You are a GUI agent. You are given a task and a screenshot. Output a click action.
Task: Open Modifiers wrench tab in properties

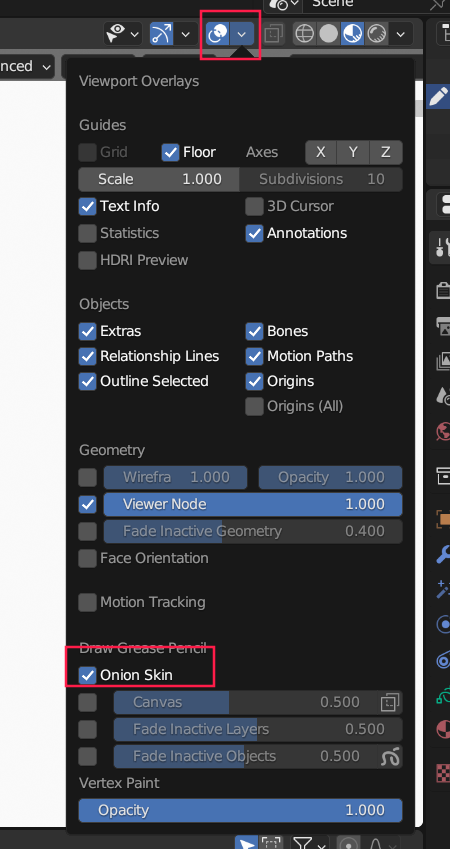point(443,554)
